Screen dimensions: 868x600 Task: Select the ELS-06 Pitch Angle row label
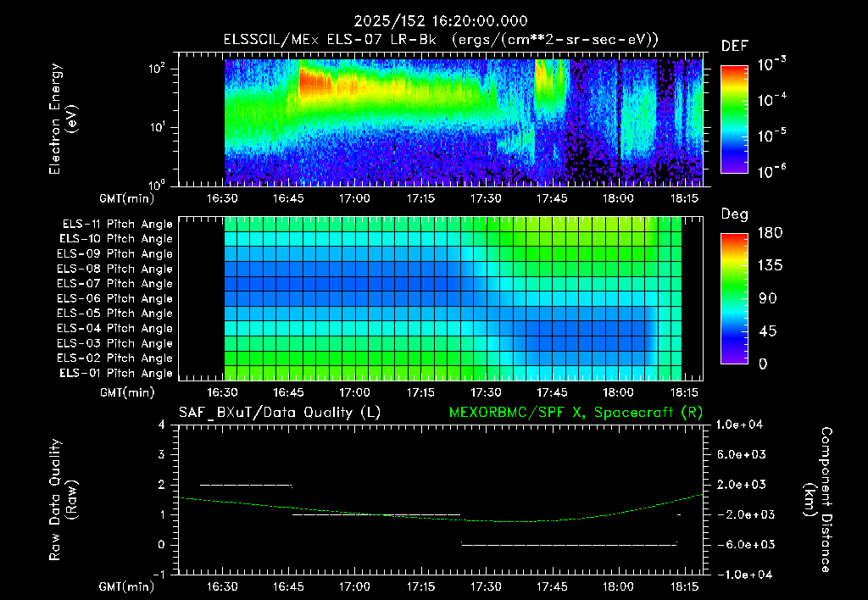click(x=115, y=298)
